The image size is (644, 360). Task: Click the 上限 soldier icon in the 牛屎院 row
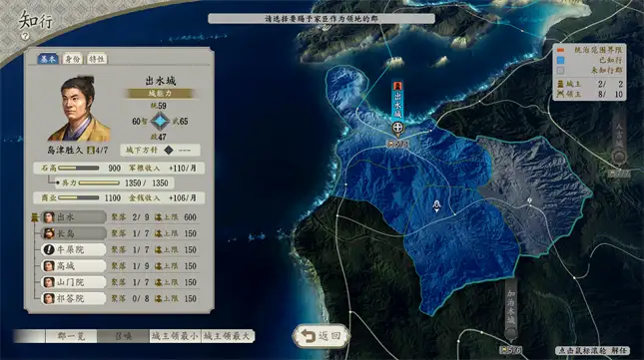tap(158, 249)
